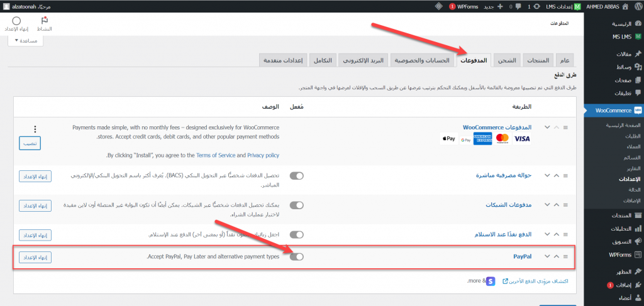
Task: Move bank transfer row up with chevron
Action: click(557, 175)
